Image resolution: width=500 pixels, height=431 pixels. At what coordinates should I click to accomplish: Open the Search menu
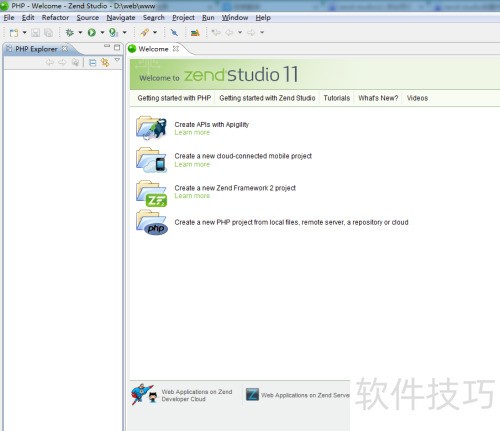pos(154,18)
